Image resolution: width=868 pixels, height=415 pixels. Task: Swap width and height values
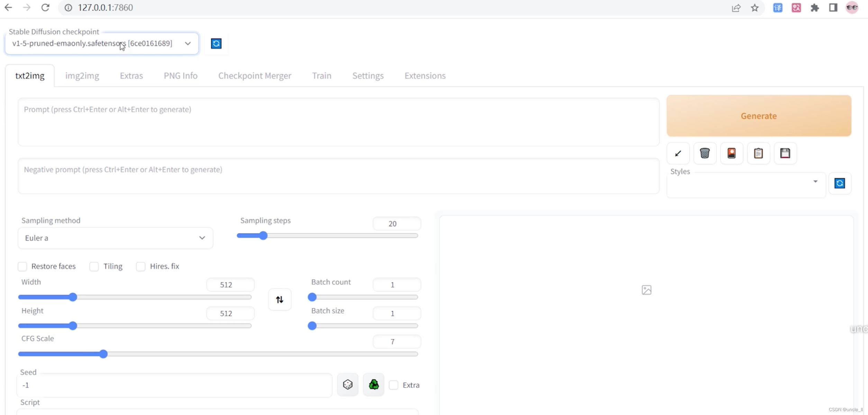coord(280,299)
